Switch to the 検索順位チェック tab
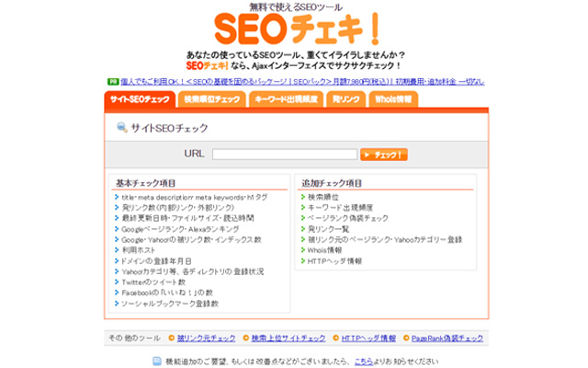The height and width of the screenshot is (368, 588). point(212,99)
